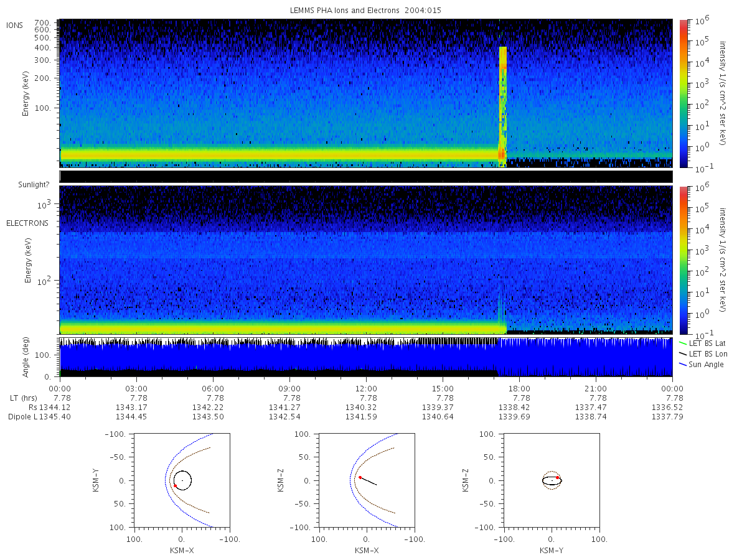Click the 'Dipole L' row label
This screenshot has height=560, width=747.
point(22,416)
